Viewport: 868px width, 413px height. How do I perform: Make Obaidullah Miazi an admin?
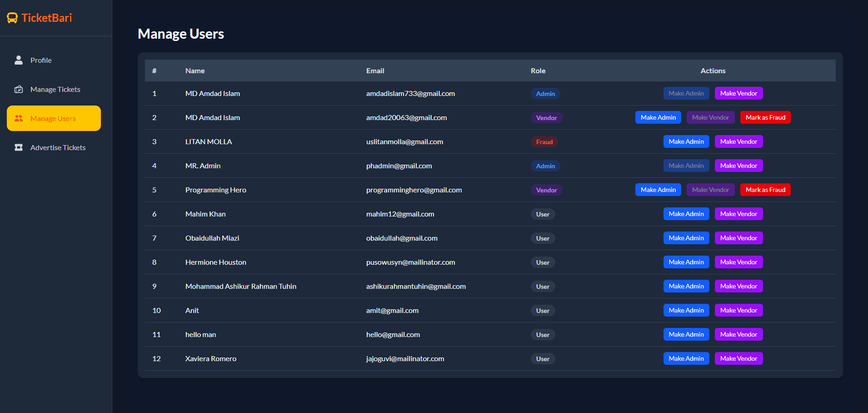[x=686, y=238]
